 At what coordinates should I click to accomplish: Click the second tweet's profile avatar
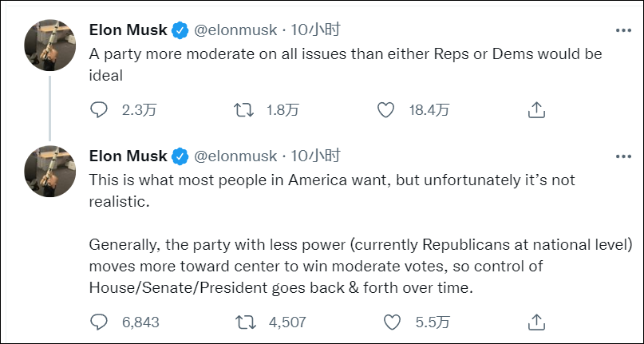[x=49, y=172]
